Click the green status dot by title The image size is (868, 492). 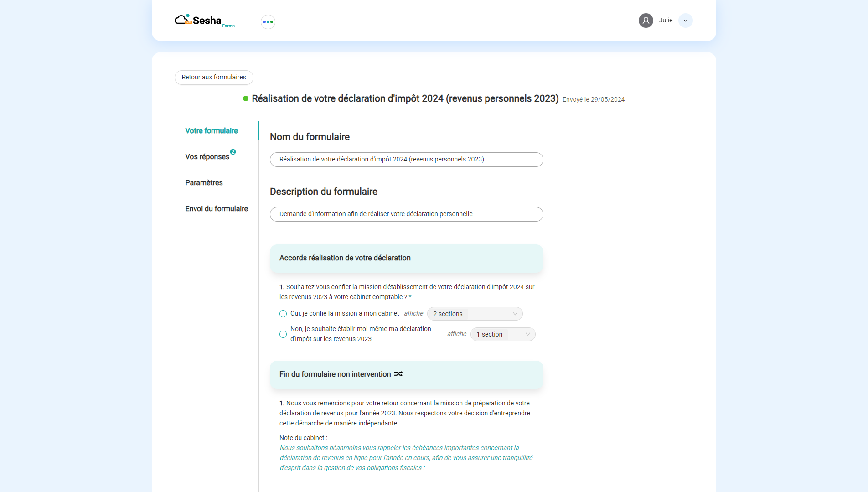(246, 98)
